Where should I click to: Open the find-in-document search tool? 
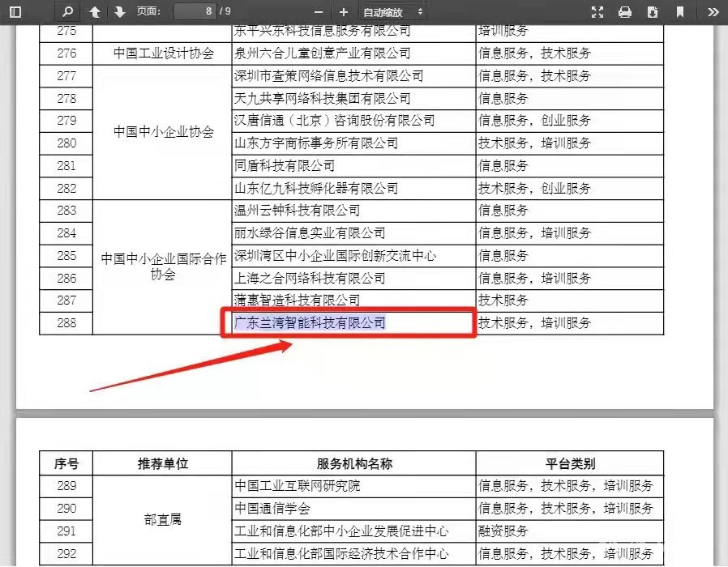(x=67, y=11)
